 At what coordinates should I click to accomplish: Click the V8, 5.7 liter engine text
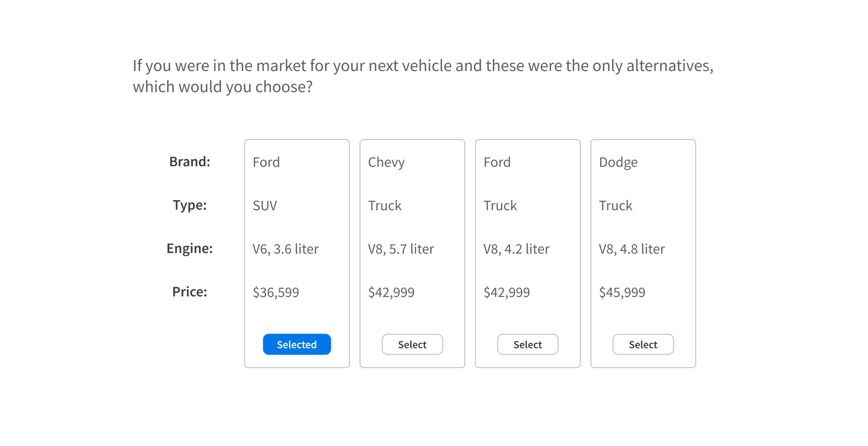coord(401,249)
